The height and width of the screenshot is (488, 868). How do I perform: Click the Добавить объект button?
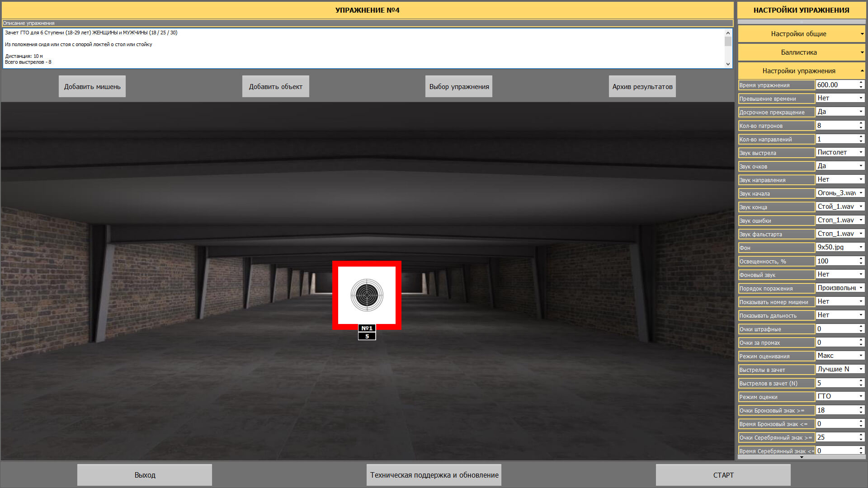pyautogui.click(x=275, y=86)
